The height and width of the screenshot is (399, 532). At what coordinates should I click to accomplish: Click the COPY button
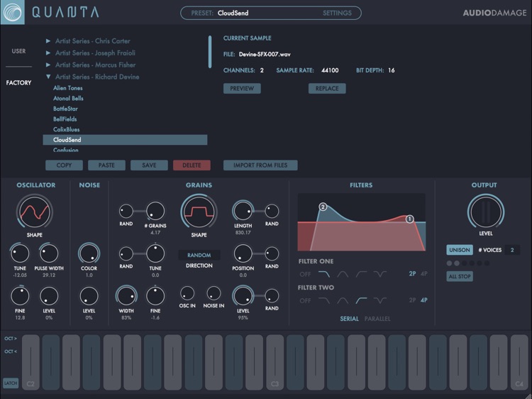(x=64, y=165)
